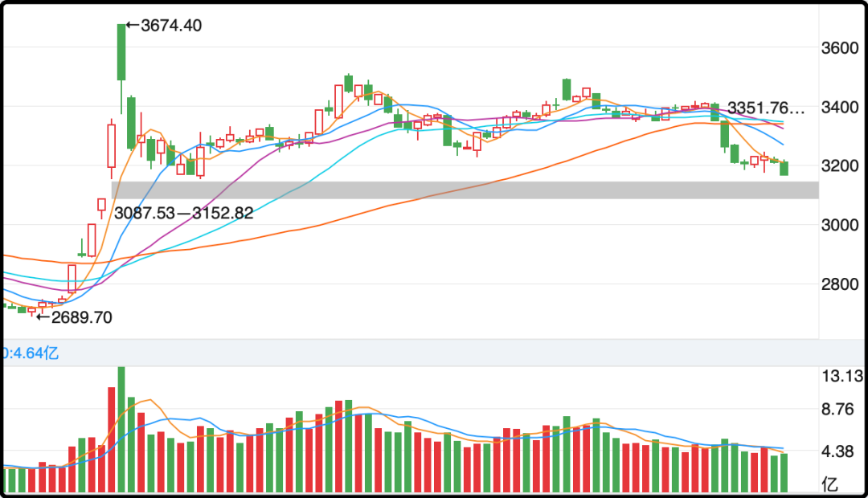Select the last green candlestick on the right
This screenshot has height=498, width=868.
pos(784,168)
